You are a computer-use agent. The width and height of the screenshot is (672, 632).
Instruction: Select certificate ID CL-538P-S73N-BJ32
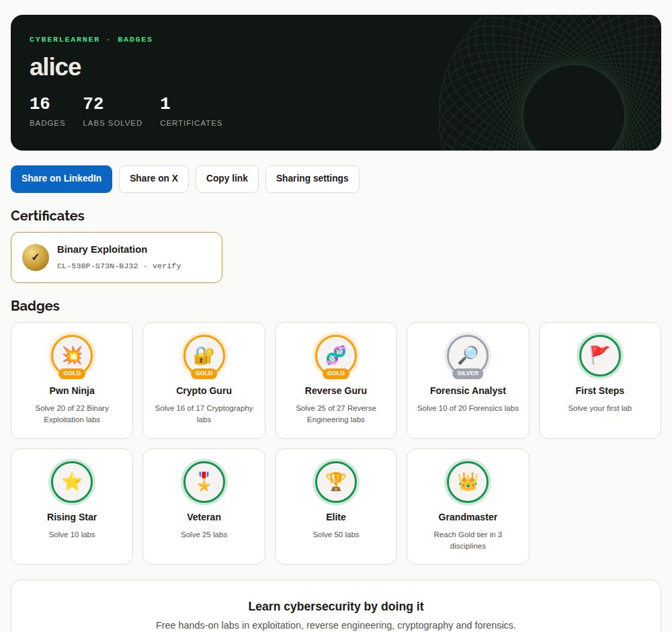click(97, 266)
